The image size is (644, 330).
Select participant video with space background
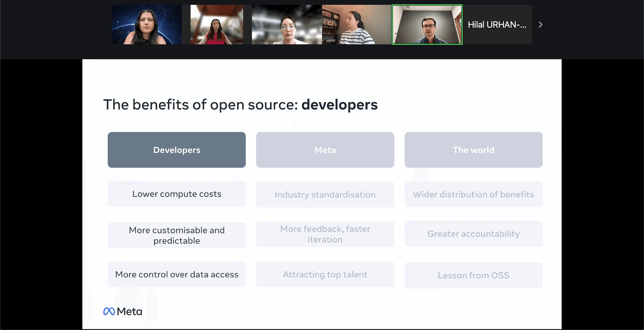pyautogui.click(x=147, y=25)
